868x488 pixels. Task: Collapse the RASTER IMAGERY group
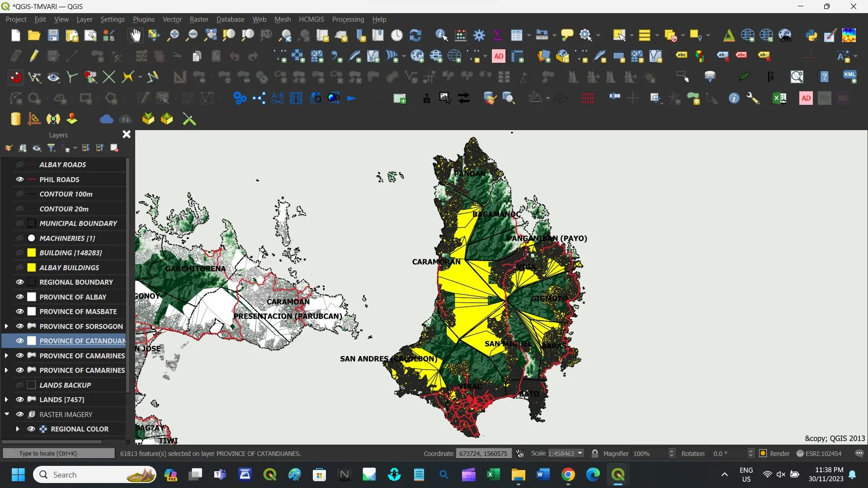(x=6, y=414)
